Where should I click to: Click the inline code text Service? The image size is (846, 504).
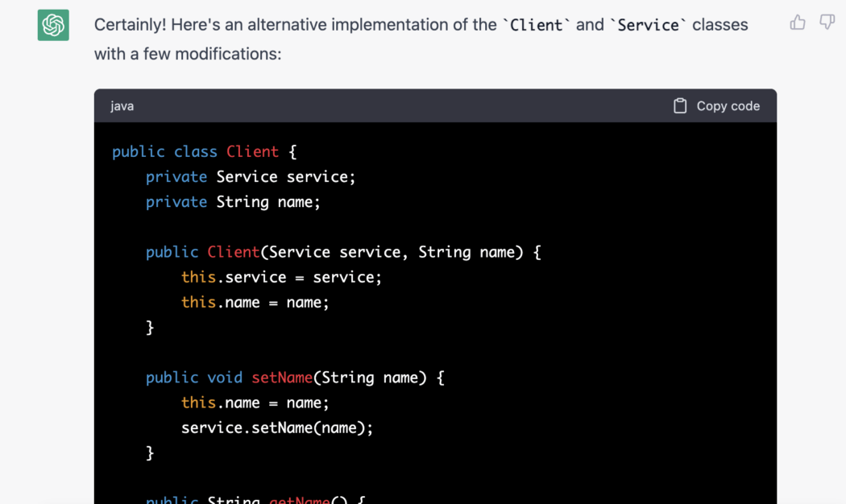pos(649,24)
